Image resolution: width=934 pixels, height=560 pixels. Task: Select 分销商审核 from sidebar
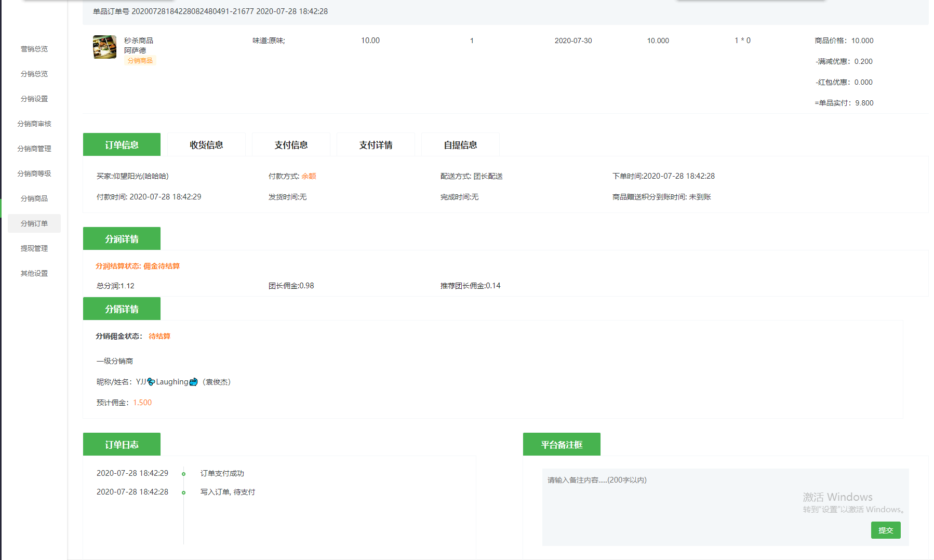pos(34,124)
